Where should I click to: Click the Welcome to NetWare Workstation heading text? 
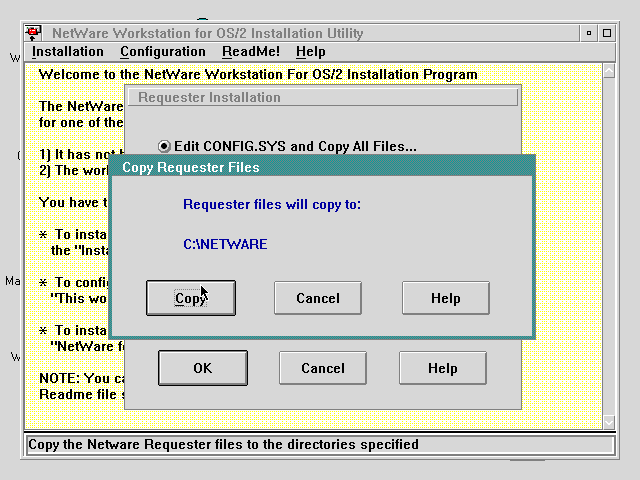pyautogui.click(x=258, y=74)
